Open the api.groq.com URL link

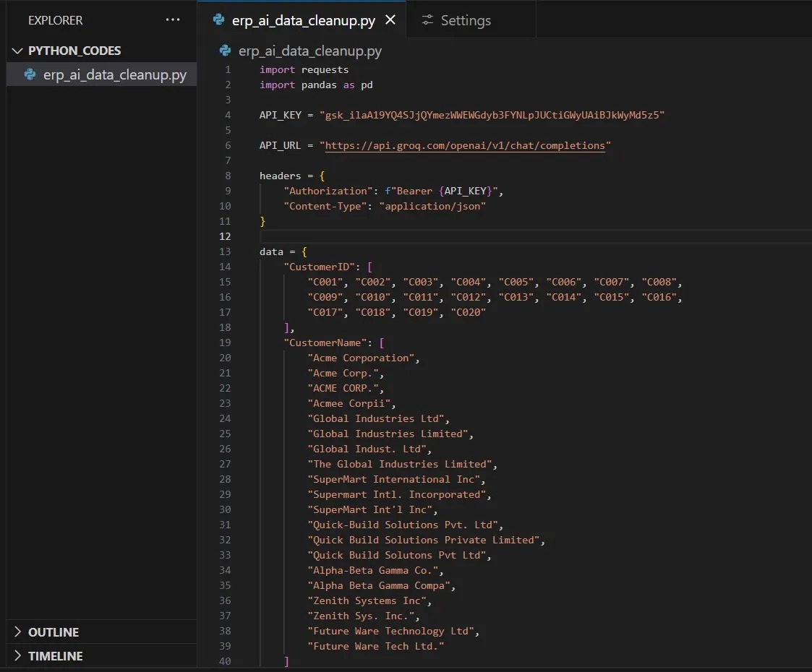(x=465, y=145)
